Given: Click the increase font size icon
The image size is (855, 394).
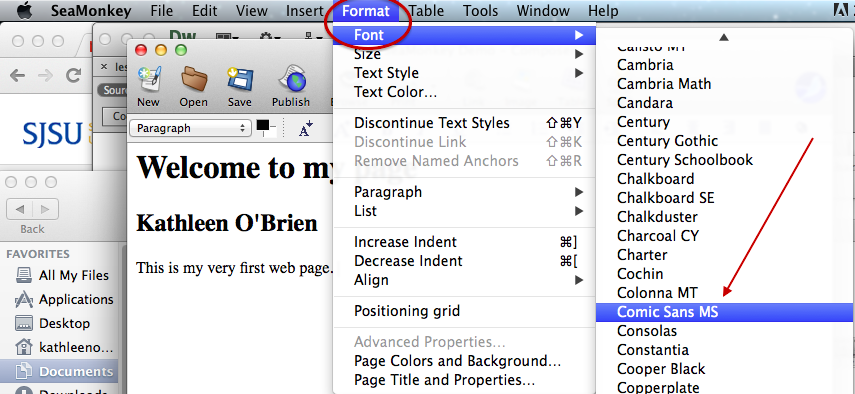Looking at the screenshot, I should [x=306, y=128].
